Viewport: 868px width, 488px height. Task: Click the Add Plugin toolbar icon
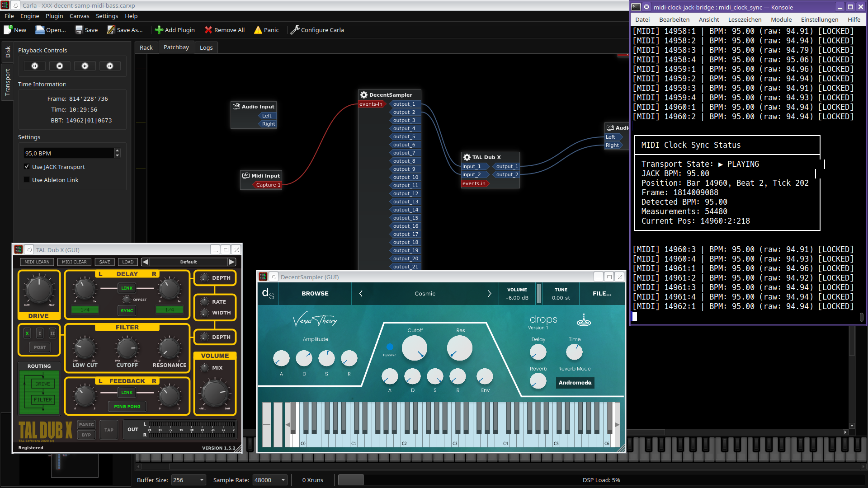click(159, 30)
